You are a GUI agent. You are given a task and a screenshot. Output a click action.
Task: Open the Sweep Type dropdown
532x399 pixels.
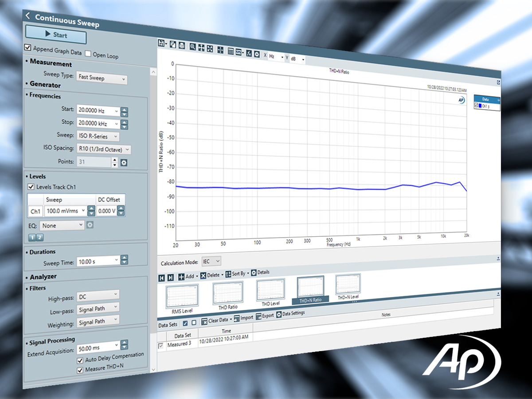102,78
